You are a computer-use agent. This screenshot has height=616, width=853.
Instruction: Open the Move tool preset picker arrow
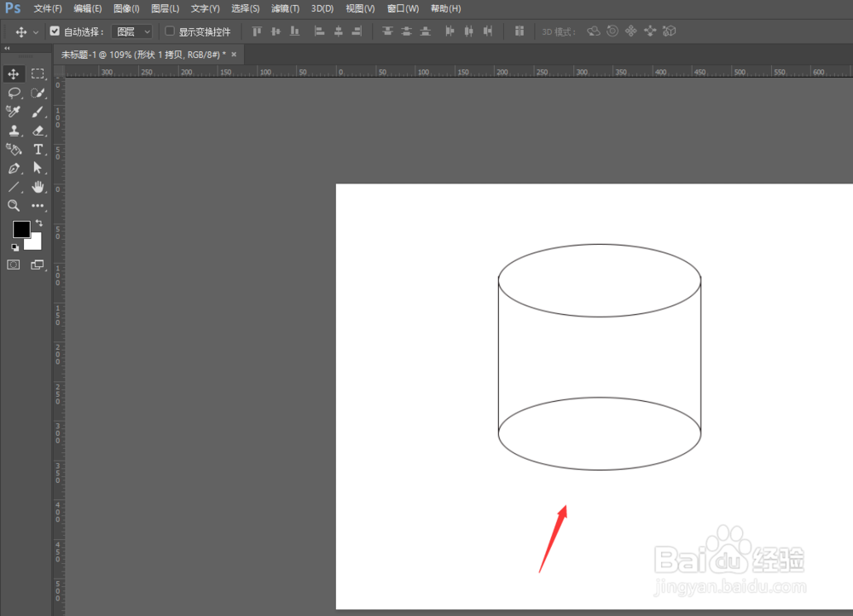(x=36, y=32)
